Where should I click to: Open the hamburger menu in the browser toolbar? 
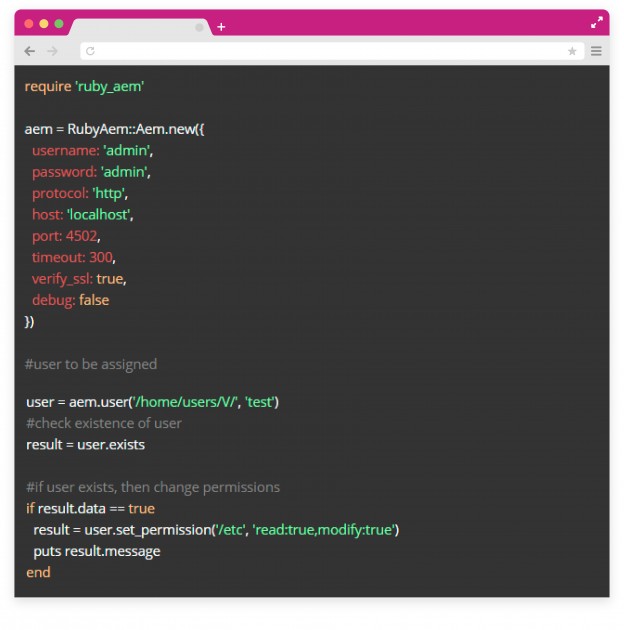click(x=596, y=51)
